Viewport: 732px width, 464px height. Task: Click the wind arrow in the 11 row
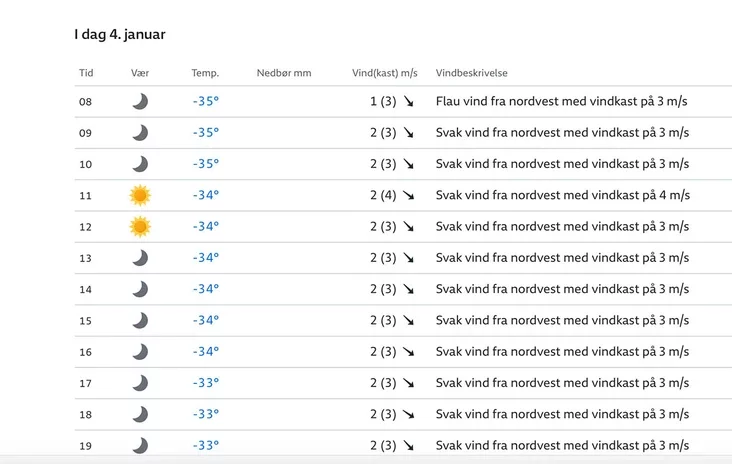[x=408, y=195]
